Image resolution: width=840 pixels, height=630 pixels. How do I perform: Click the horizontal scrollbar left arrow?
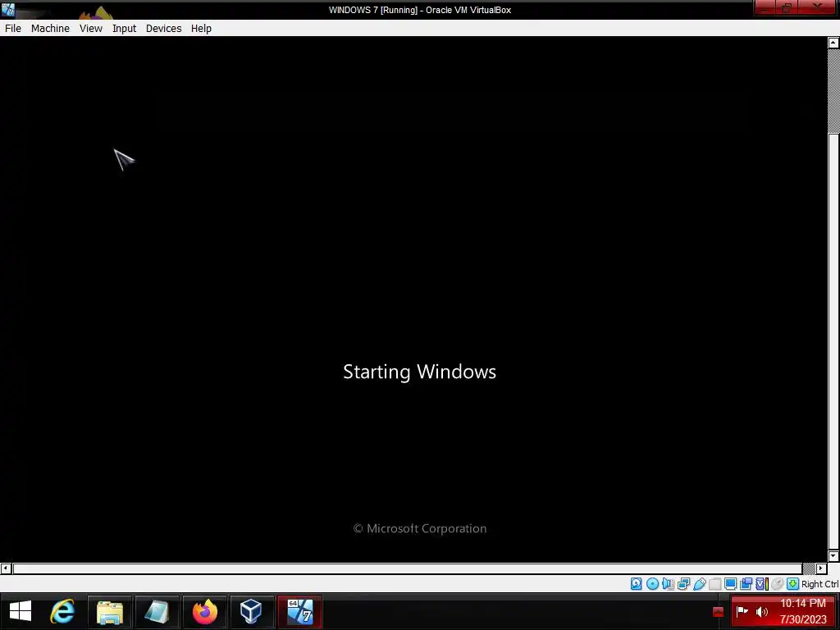coord(6,568)
